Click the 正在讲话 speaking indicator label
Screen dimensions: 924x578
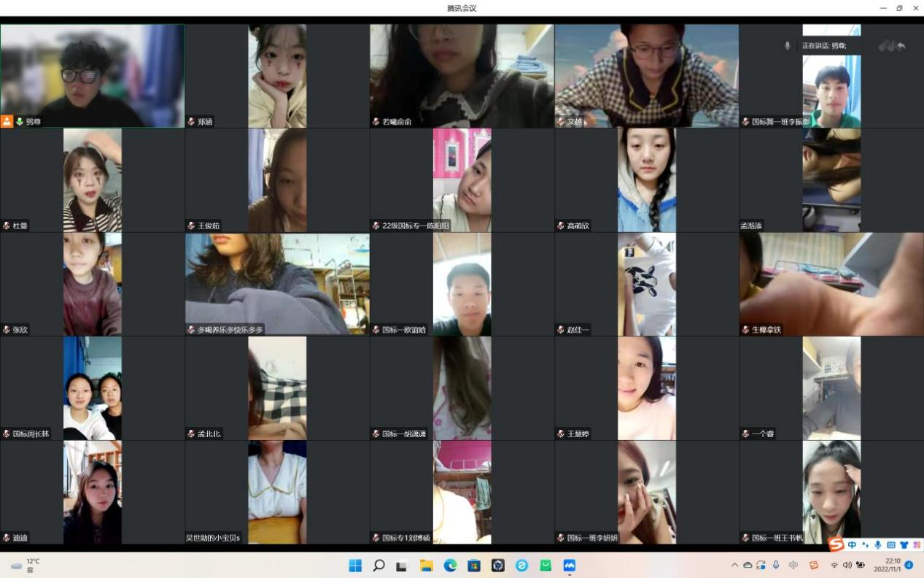tap(823, 45)
